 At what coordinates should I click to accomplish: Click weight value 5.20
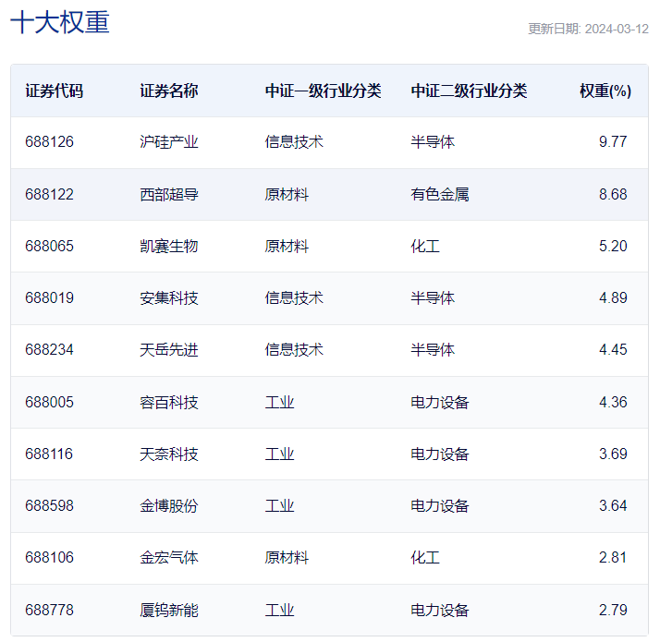click(613, 247)
